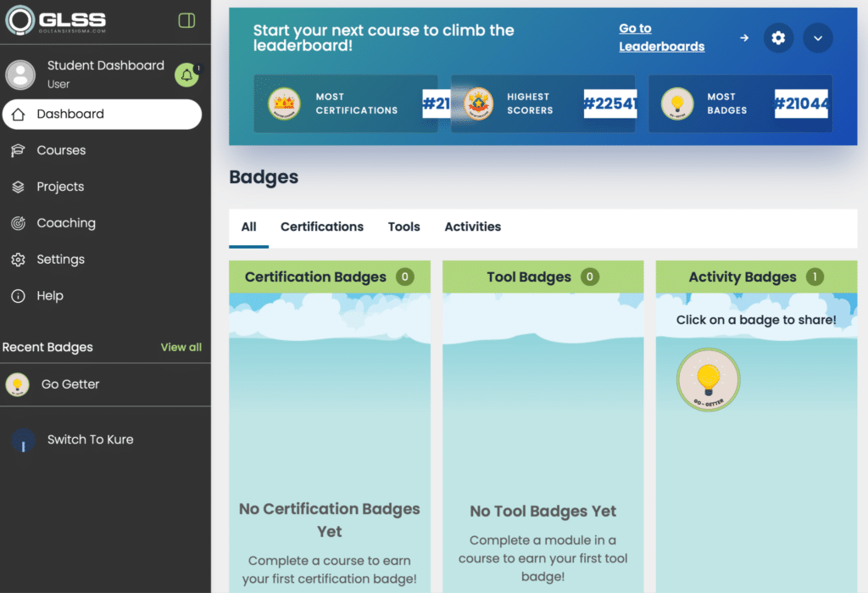The height and width of the screenshot is (593, 868).
Task: Open the Most Badges leaderboard card
Action: point(740,103)
